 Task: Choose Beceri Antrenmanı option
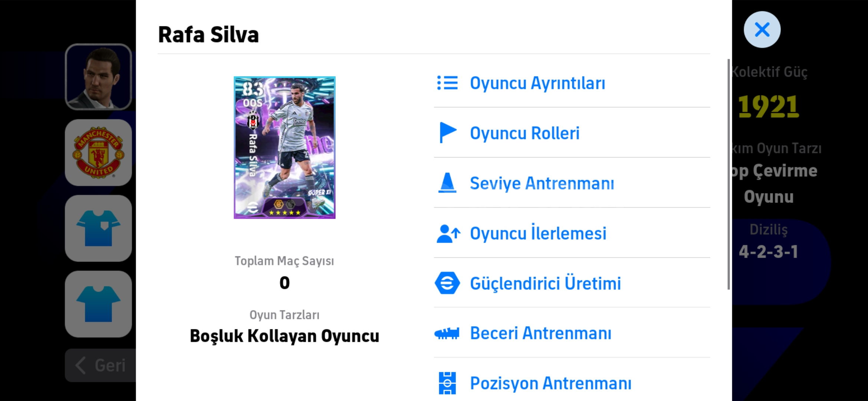tap(540, 333)
